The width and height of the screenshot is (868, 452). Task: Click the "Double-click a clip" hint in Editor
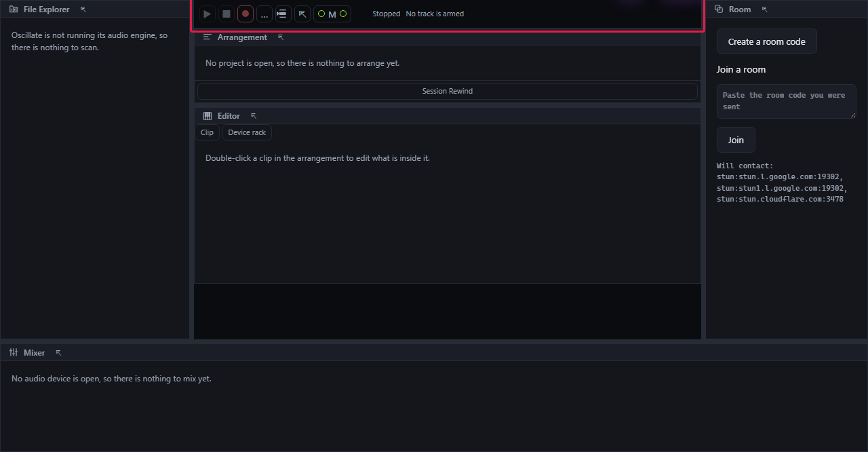pos(317,158)
